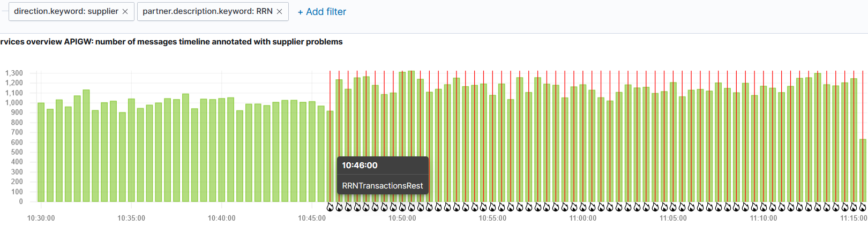Click the RRNTransactionsRest tooltip entry
Viewport: 868px width, 226px height.
pos(383,186)
